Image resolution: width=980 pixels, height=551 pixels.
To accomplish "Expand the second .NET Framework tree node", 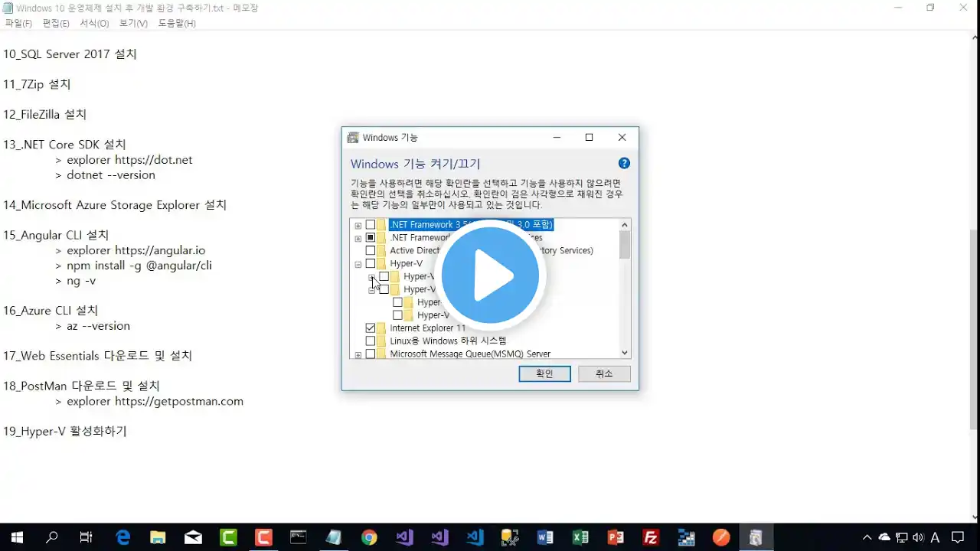I will coord(358,238).
